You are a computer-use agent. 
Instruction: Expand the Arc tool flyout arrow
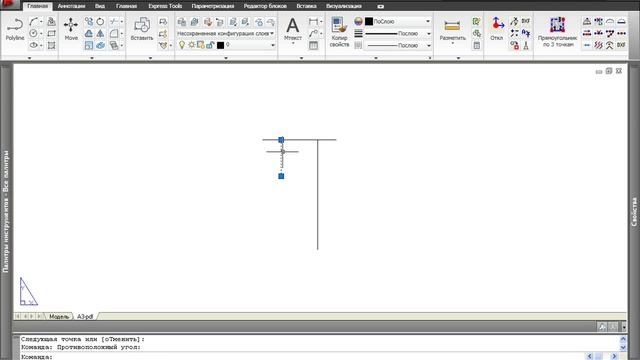pos(41,22)
